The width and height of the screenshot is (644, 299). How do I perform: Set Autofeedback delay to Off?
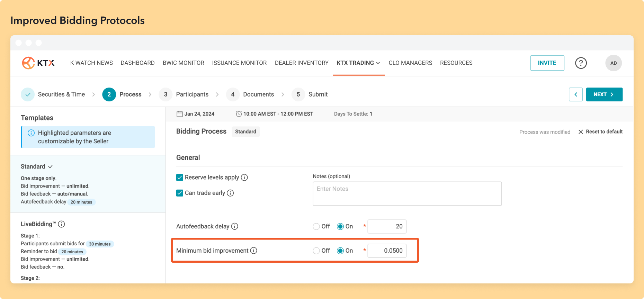tap(316, 226)
